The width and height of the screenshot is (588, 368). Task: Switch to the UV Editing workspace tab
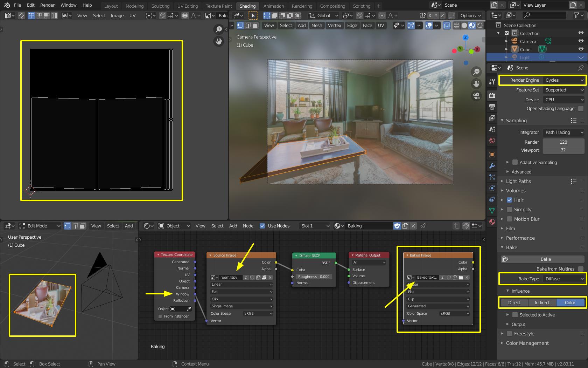point(187,6)
